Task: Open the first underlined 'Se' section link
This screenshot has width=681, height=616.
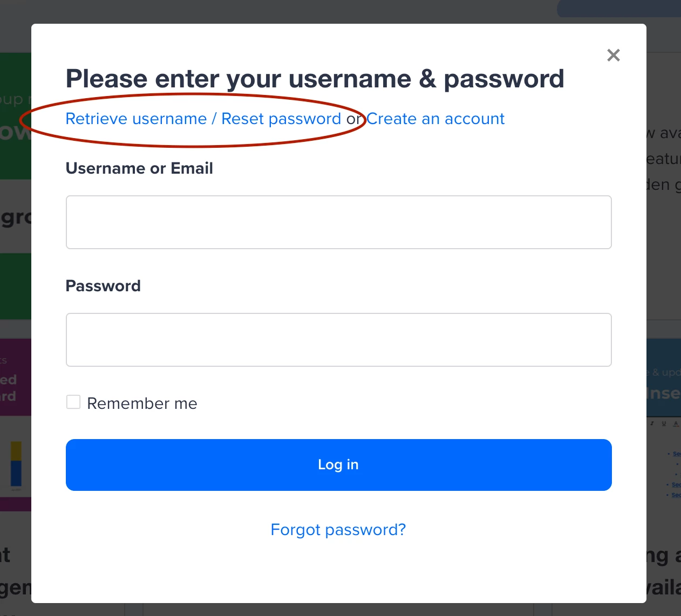Action: [x=677, y=454]
